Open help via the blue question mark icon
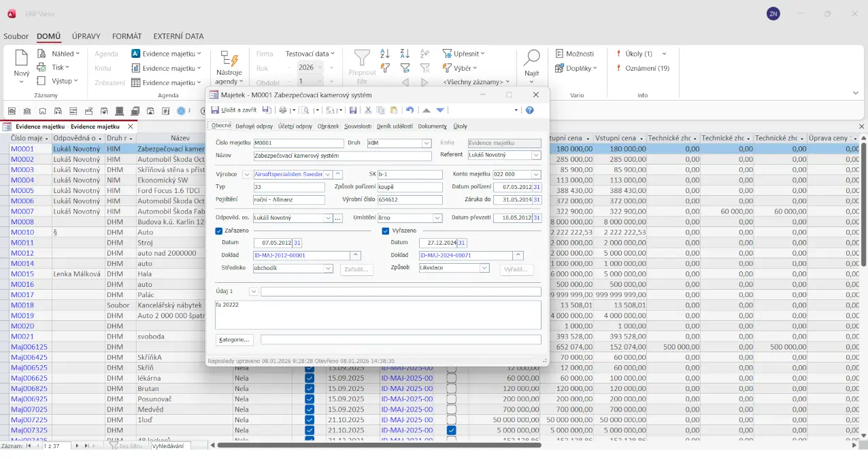Image resolution: width=868 pixels, height=459 pixels. coord(530,110)
